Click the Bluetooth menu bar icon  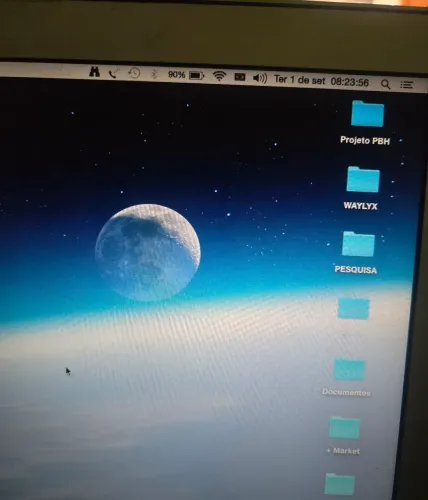[x=154, y=74]
